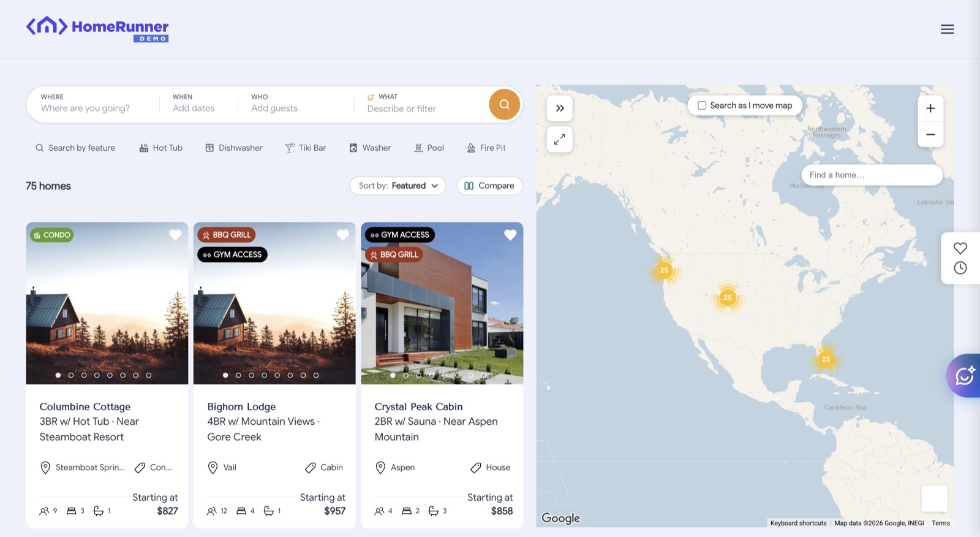Open the Columbine Cottage listing title
Image resolution: width=980 pixels, height=537 pixels.
click(85, 406)
